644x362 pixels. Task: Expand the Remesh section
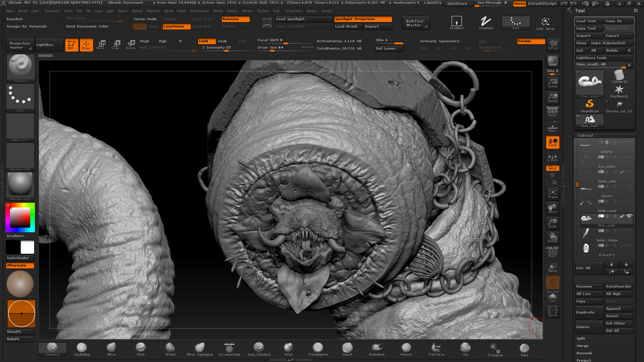pyautogui.click(x=584, y=353)
